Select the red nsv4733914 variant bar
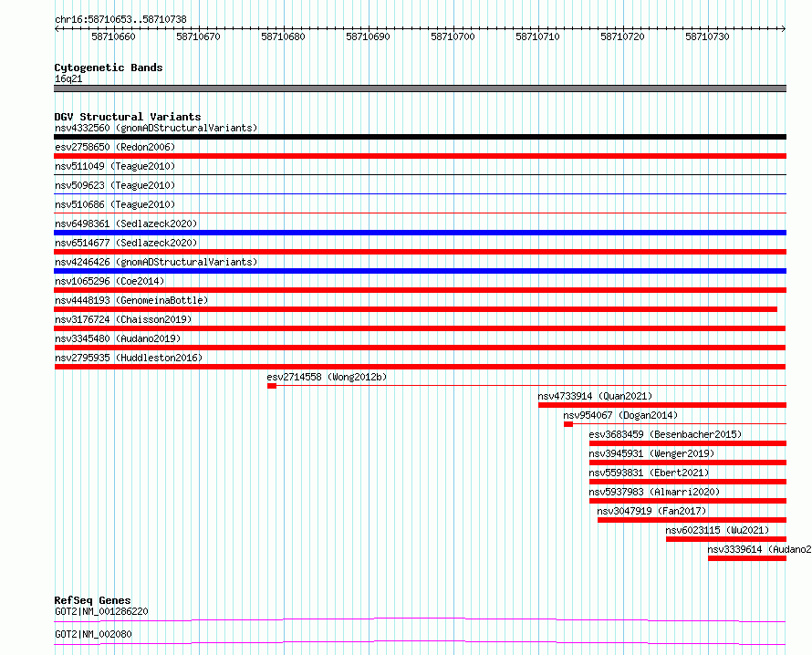 (x=662, y=405)
